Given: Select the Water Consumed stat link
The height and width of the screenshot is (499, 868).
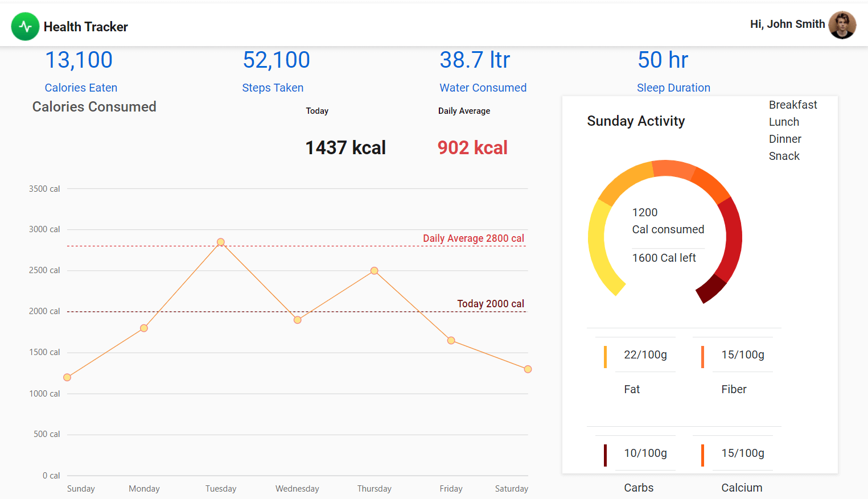Looking at the screenshot, I should 483,88.
